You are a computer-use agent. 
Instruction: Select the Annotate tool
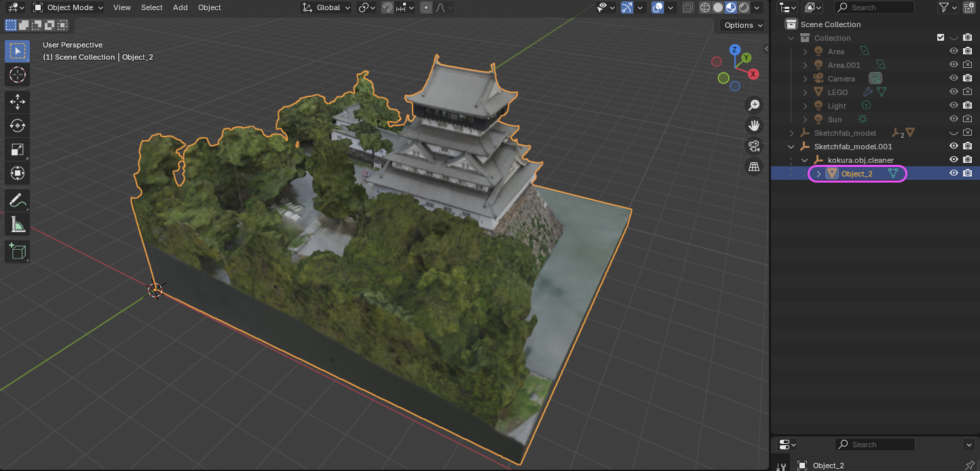point(17,200)
